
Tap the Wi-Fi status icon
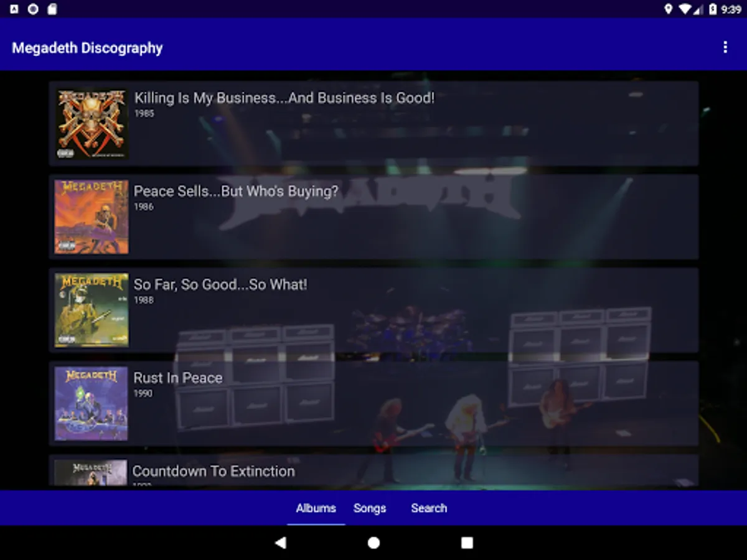coord(685,9)
